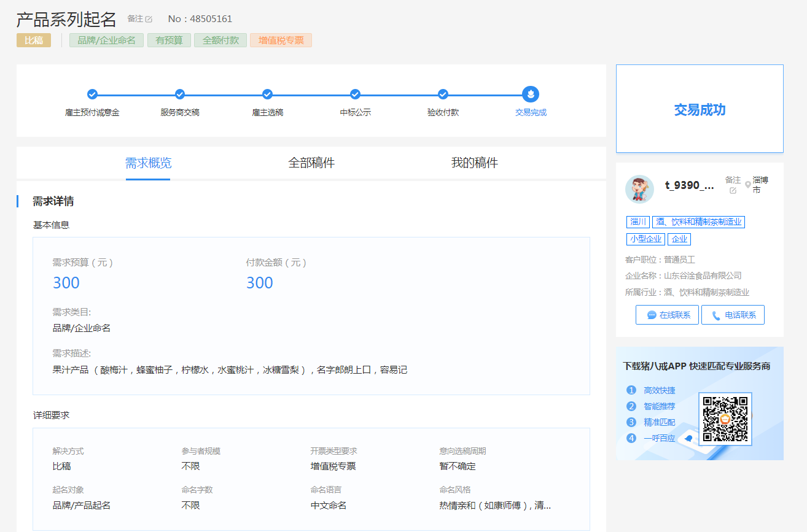807x532 pixels.
Task: Click the 品牌/企业命名 green tag
Action: coord(106,40)
